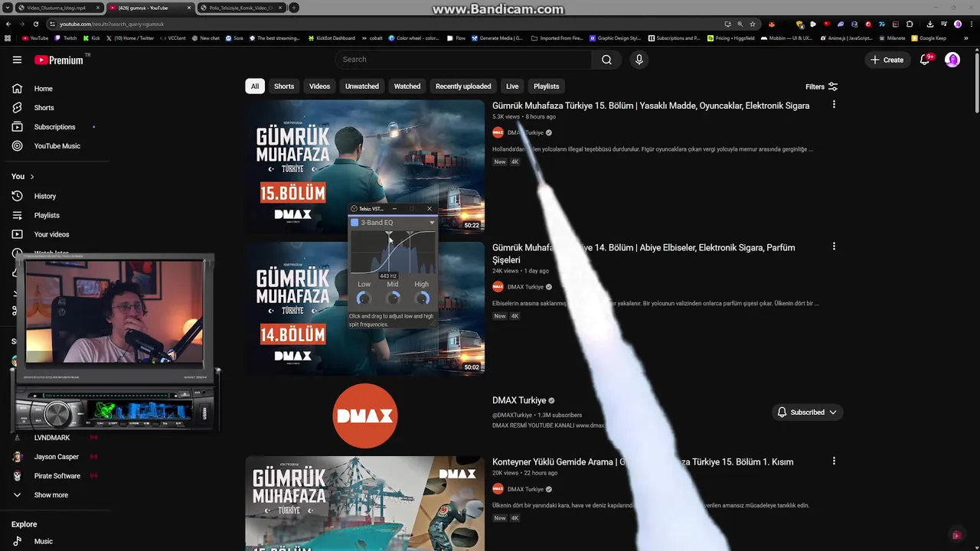This screenshot has width=980, height=551.
Task: Select the Unwatched filter chip
Action: [x=362, y=86]
